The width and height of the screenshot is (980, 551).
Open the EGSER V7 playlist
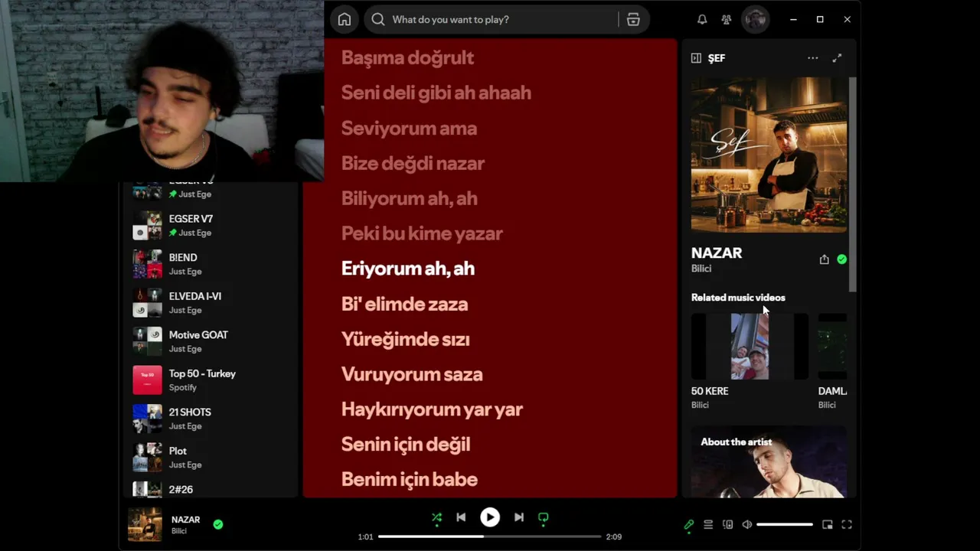(x=211, y=226)
